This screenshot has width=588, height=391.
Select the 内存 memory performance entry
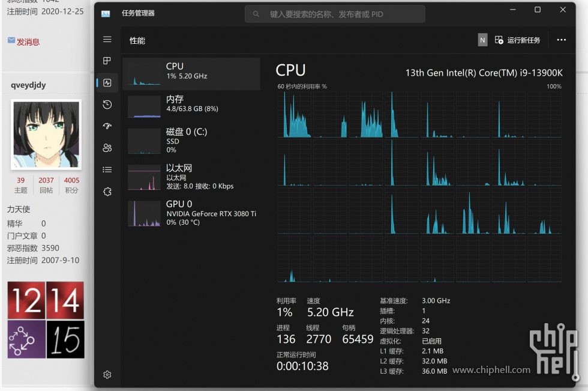(191, 106)
